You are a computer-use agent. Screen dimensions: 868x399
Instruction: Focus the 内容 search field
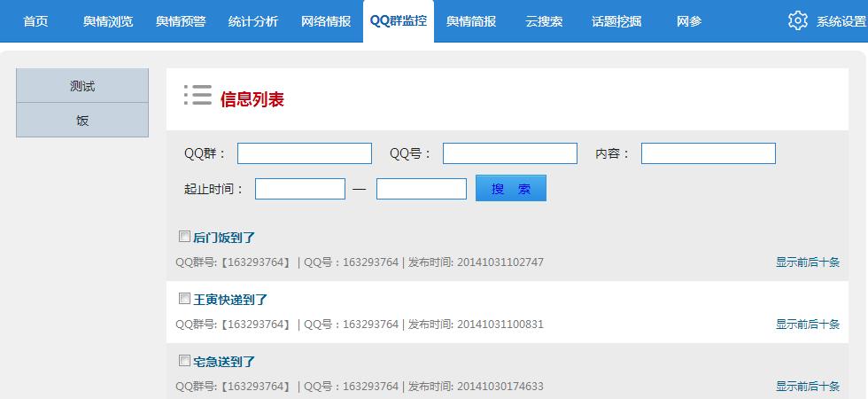pos(709,153)
